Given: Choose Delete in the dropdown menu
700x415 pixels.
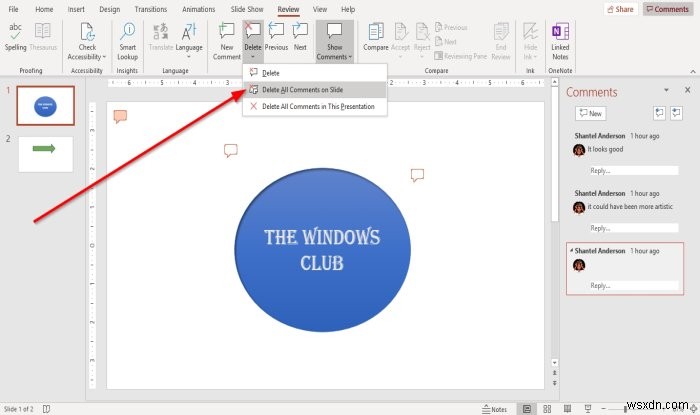Looking at the screenshot, I should click(315, 73).
